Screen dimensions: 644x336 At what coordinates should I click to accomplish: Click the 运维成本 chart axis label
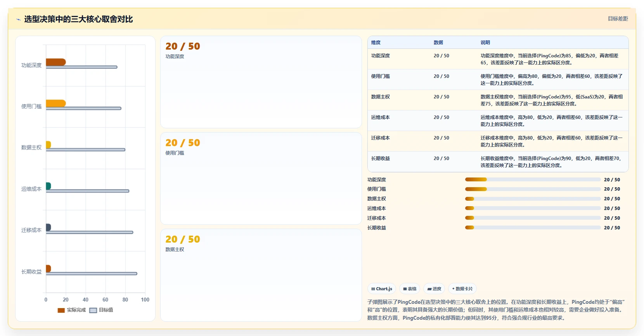[x=31, y=189]
